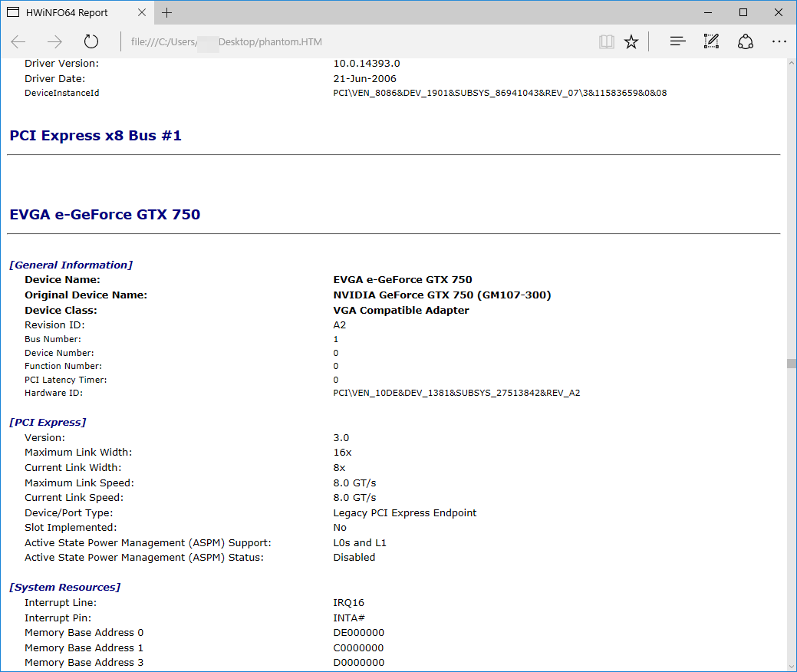Click the PCI Express x8 Bus #1 heading

[x=96, y=136]
